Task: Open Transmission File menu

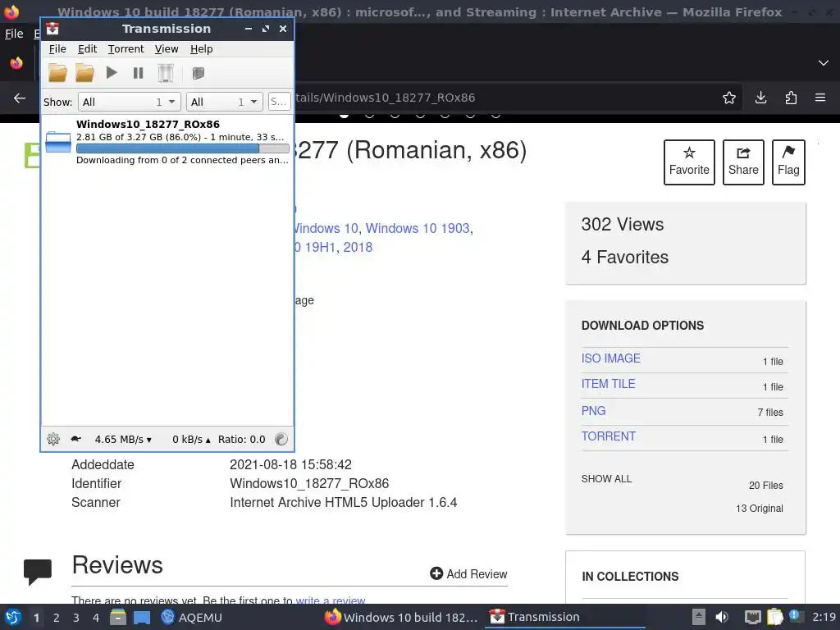Action: tap(57, 48)
